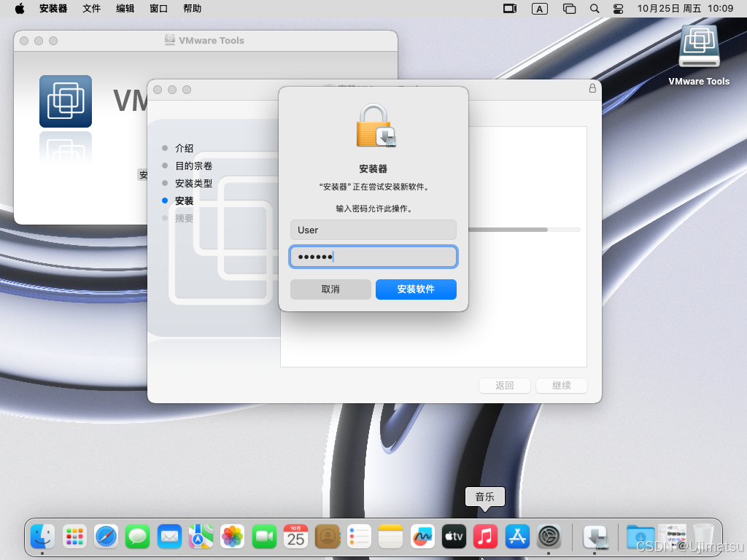Open Calendar showing 25 in Dock
747x560 pixels.
coord(296,536)
